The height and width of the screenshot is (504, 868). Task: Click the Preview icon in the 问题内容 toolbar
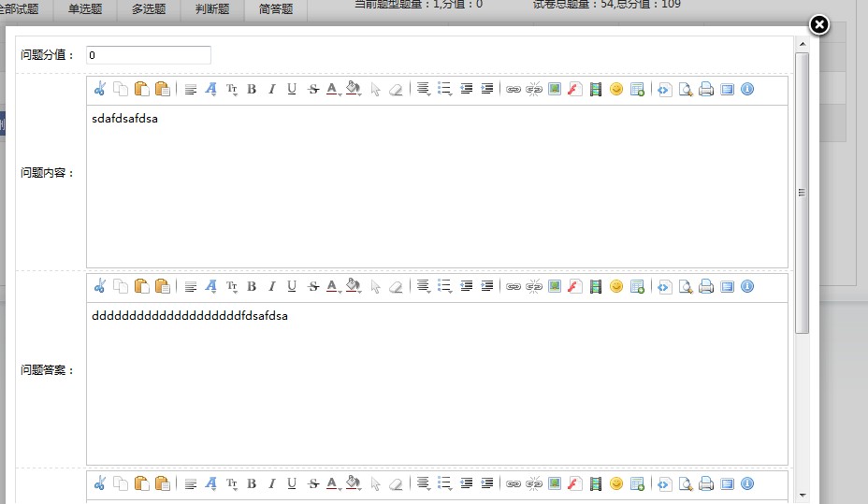[686, 89]
